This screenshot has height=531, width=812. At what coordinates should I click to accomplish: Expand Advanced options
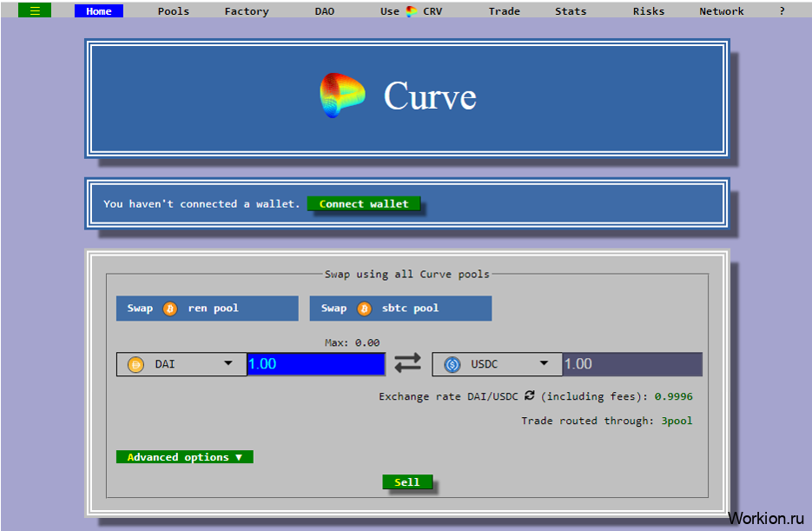185,457
